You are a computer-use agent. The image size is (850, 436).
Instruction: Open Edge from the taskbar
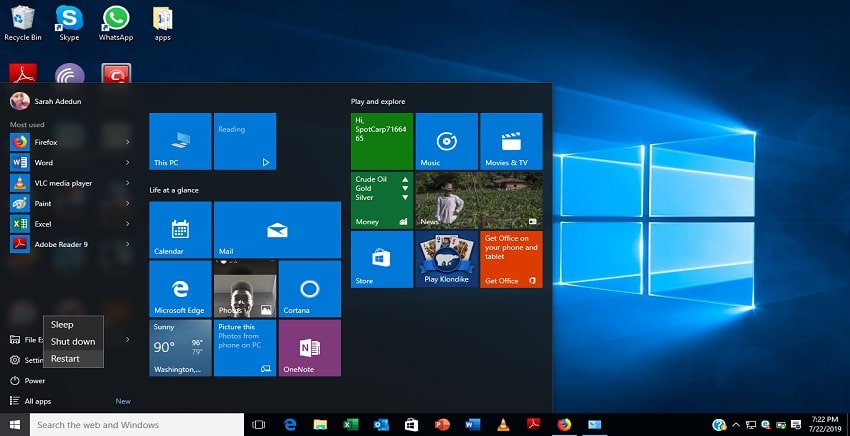point(290,425)
